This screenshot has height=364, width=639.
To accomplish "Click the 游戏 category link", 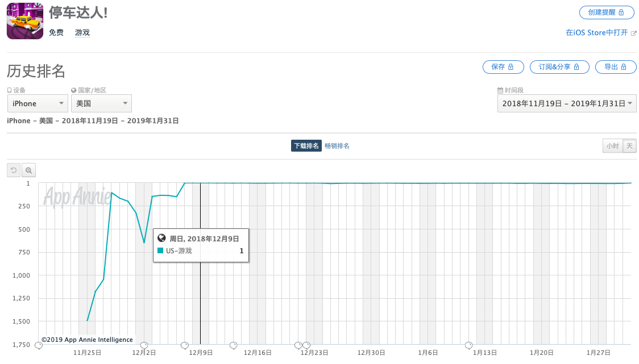I will coord(82,32).
